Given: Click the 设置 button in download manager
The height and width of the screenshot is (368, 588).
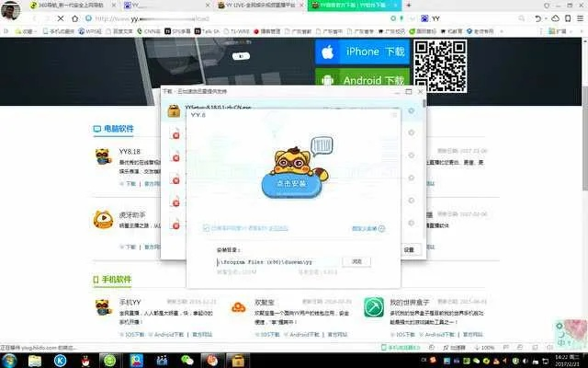Looking at the screenshot, I should coord(409,249).
